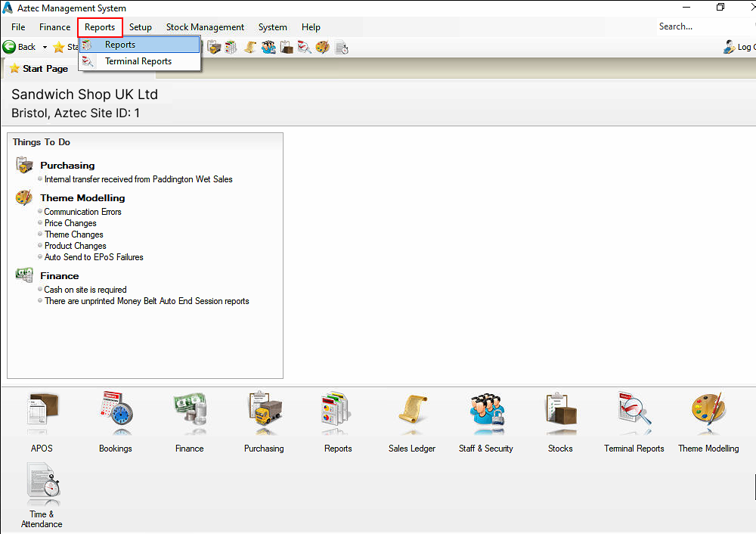756x534 pixels.
Task: Open the APOS module icon
Action: tap(42, 414)
